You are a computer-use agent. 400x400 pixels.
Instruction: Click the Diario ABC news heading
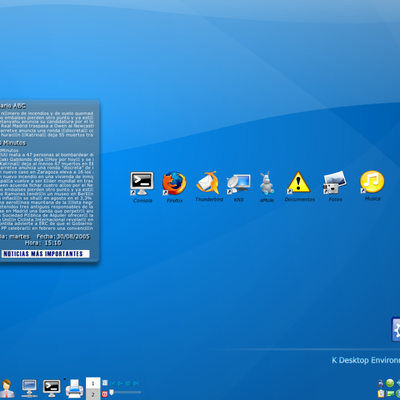(x=13, y=106)
